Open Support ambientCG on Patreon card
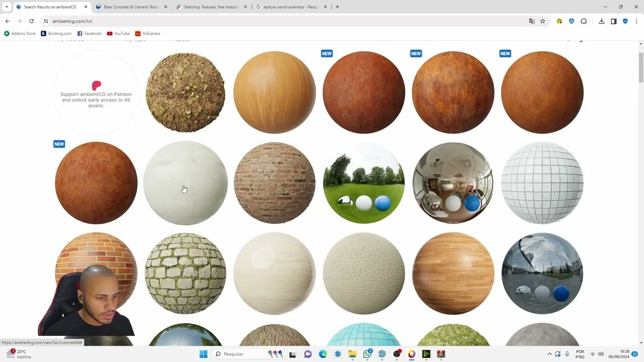Image resolution: width=644 pixels, height=362 pixels. point(96,93)
